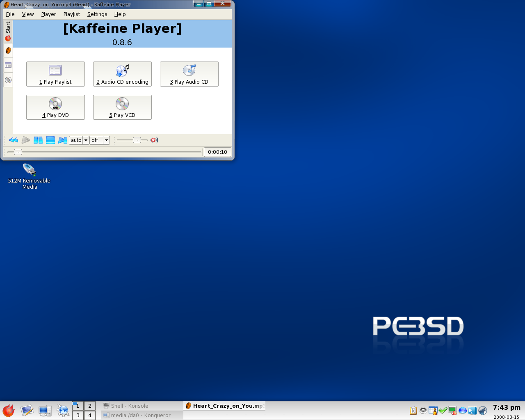Image resolution: width=525 pixels, height=420 pixels.
Task: Switch to the Start sidebar tab
Action: click(x=8, y=32)
